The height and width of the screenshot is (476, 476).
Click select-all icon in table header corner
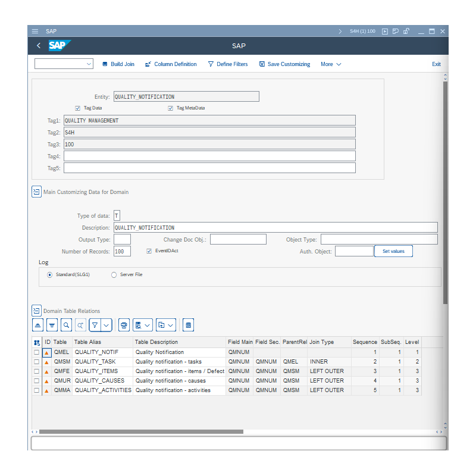point(37,343)
